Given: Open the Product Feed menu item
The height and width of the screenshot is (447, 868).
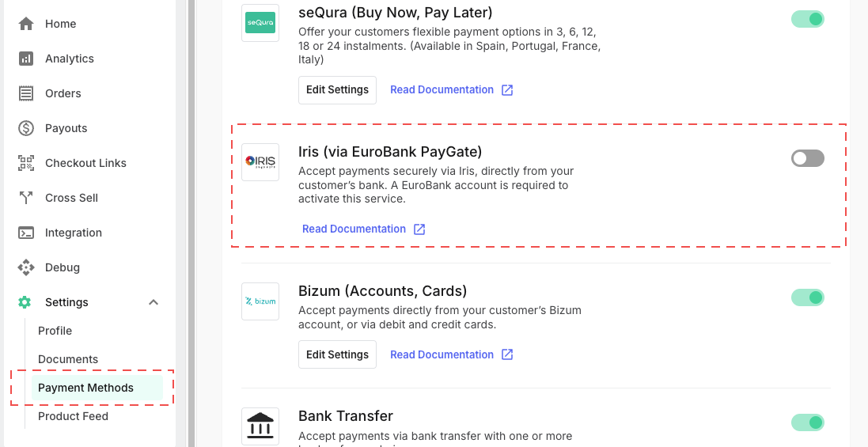Looking at the screenshot, I should (73, 417).
